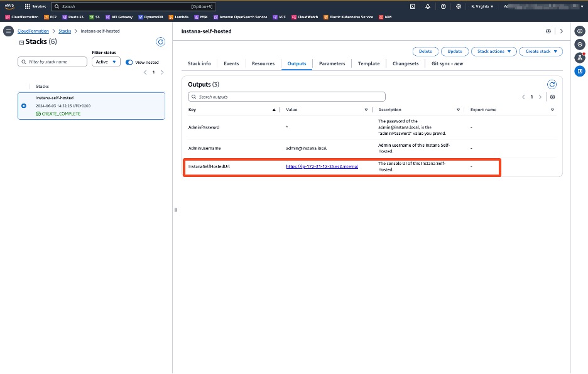
Task: Click the AWS logo home icon
Action: [x=9, y=6]
